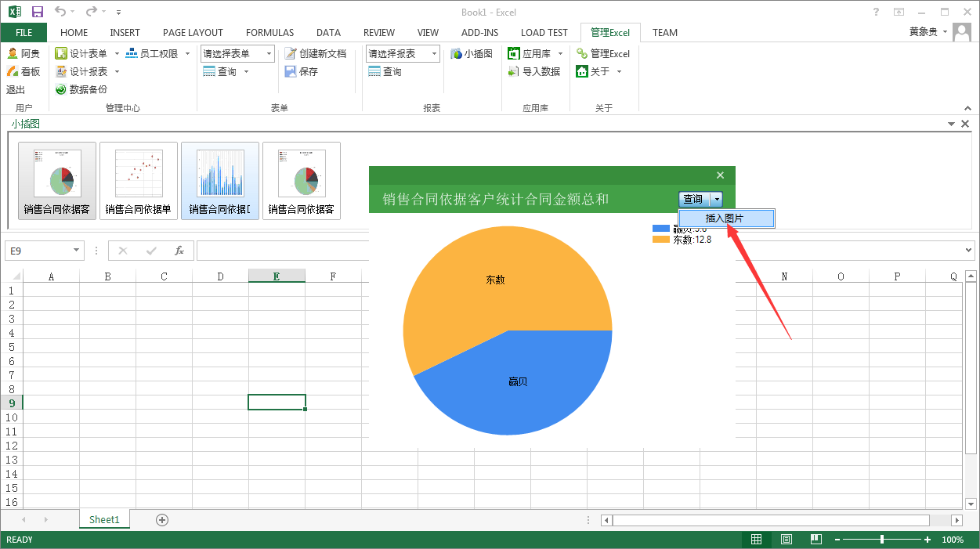The height and width of the screenshot is (549, 980).
Task: Click the Insert Function fx icon
Action: tap(179, 251)
